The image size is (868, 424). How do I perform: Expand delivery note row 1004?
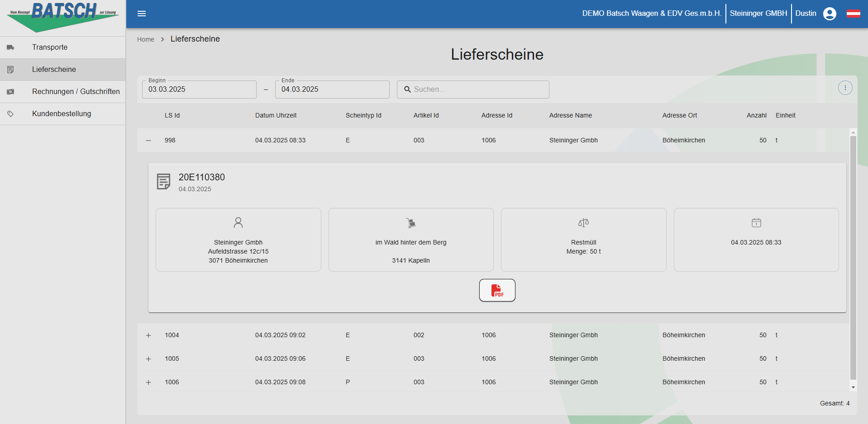[148, 335]
